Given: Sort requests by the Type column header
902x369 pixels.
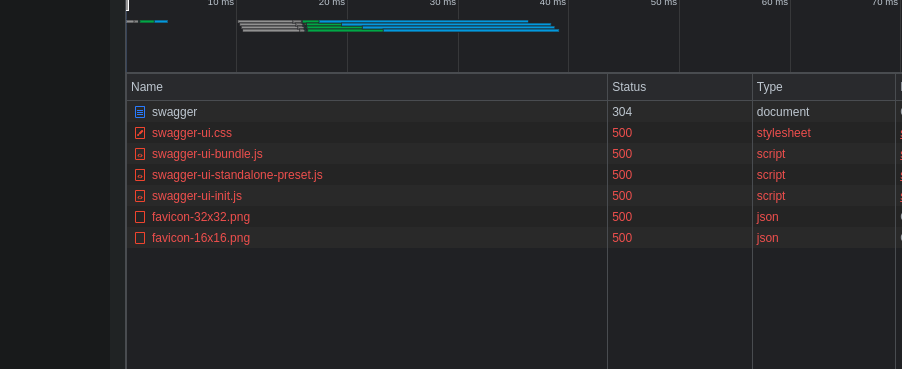Looking at the screenshot, I should click(x=824, y=87).
